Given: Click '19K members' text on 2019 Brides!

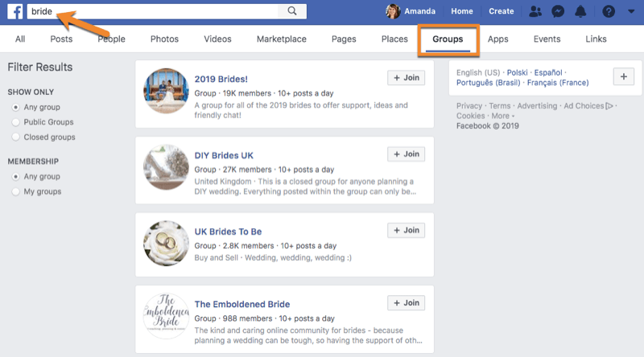Looking at the screenshot, I should pos(247,93).
